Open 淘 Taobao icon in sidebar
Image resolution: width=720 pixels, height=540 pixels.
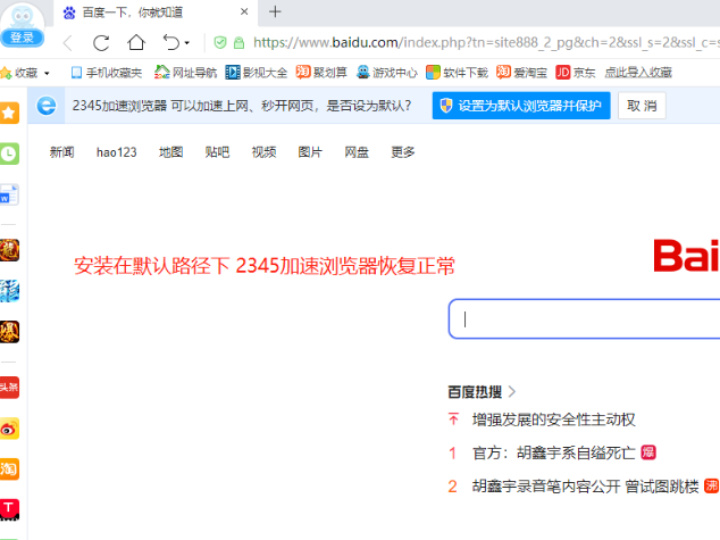click(9, 469)
